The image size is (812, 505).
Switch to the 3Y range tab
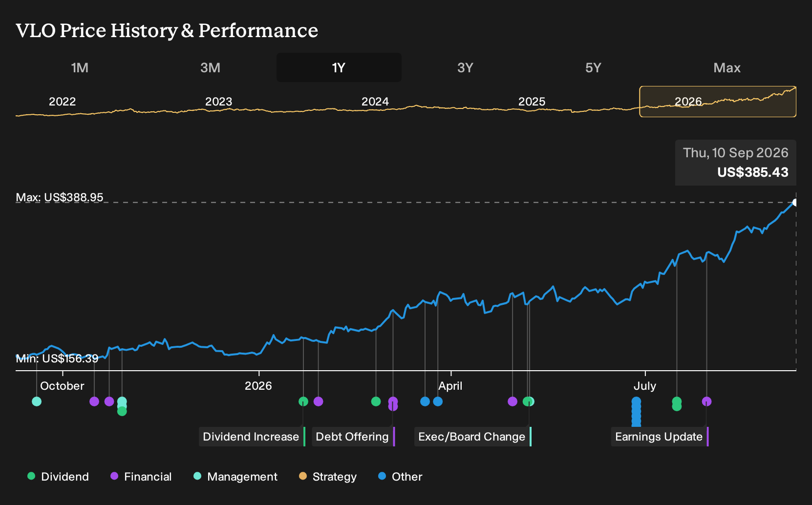[x=465, y=67]
